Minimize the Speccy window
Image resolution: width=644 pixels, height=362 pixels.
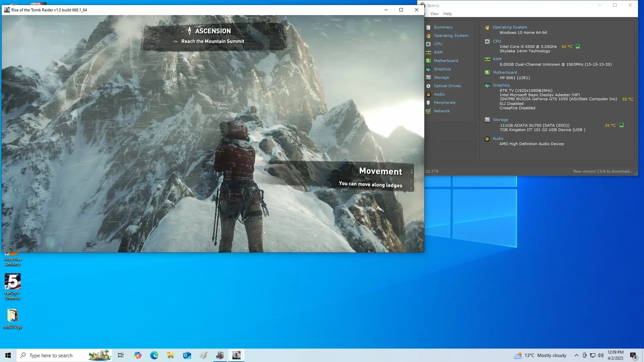click(600, 5)
